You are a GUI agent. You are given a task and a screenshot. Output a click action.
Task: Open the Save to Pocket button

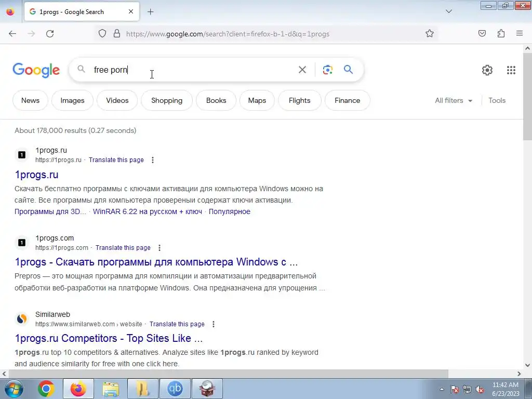482,34
